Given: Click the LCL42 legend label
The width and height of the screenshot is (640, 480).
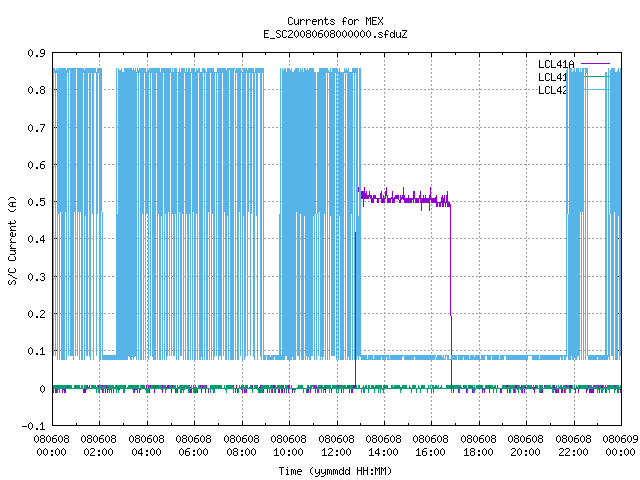Looking at the screenshot, I should 552,90.
